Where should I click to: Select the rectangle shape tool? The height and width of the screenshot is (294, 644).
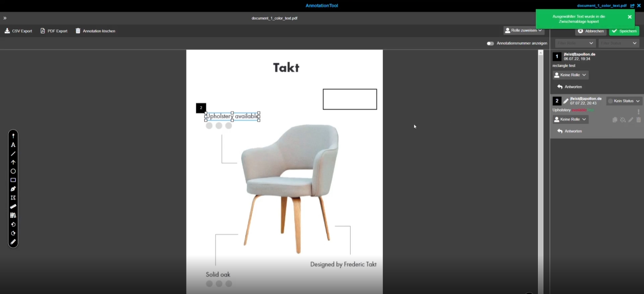point(13,180)
